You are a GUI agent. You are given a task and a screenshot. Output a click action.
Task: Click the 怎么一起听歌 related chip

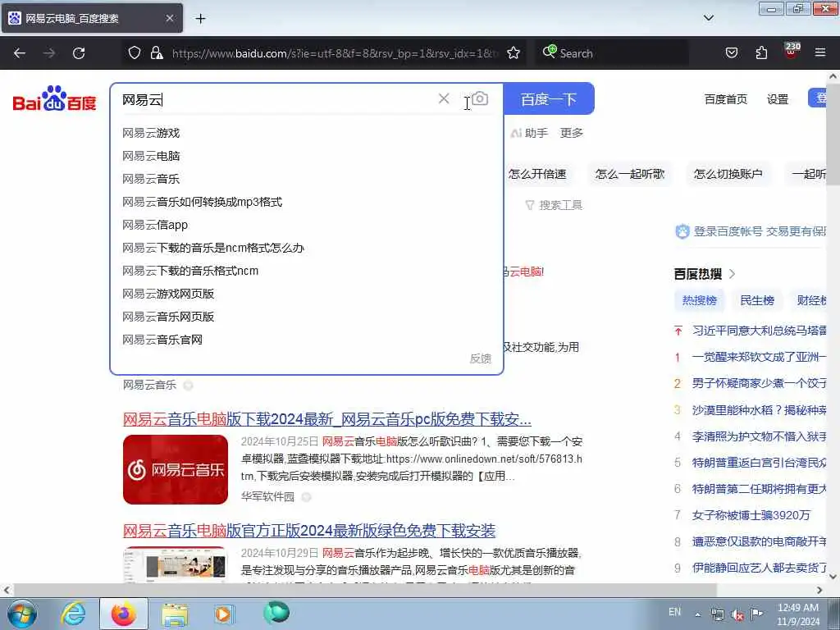(x=630, y=174)
